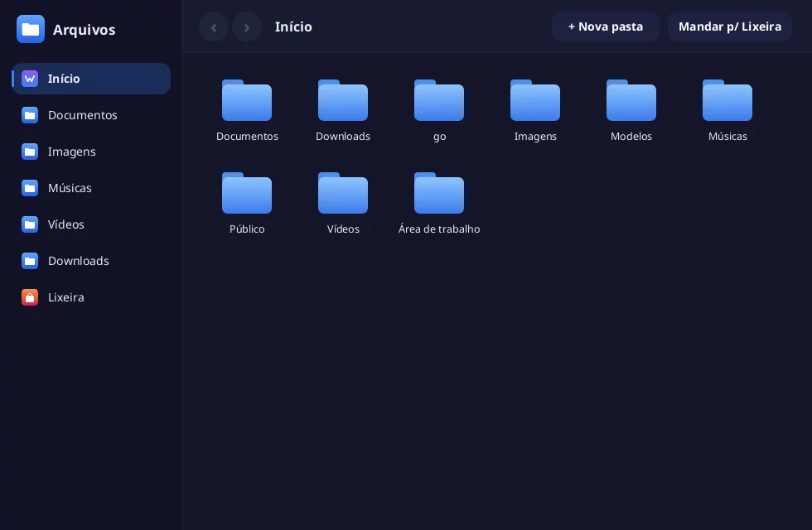
Task: Select the Modelos folder icon
Action: (x=631, y=100)
